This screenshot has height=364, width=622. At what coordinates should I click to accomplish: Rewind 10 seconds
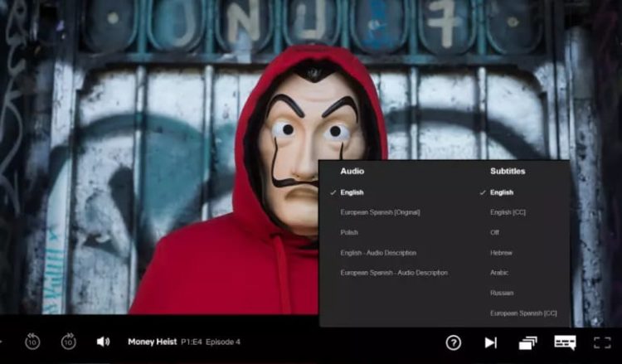(32, 342)
